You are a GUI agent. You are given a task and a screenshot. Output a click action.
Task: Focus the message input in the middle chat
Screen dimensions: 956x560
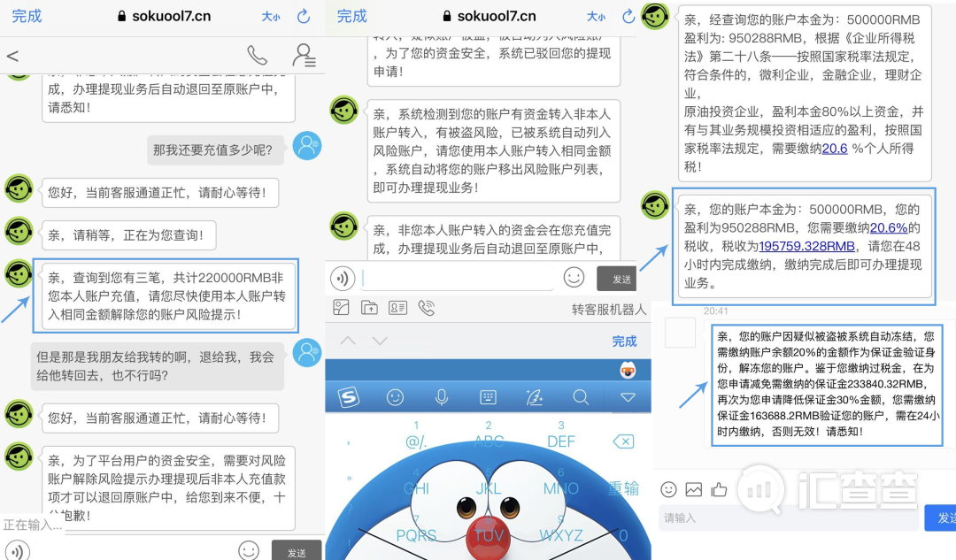(x=458, y=279)
